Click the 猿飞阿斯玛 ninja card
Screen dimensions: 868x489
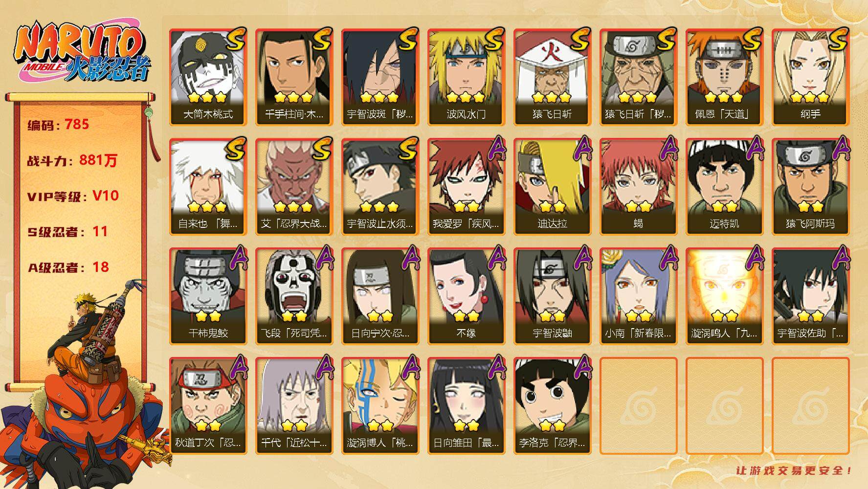pyautogui.click(x=810, y=187)
